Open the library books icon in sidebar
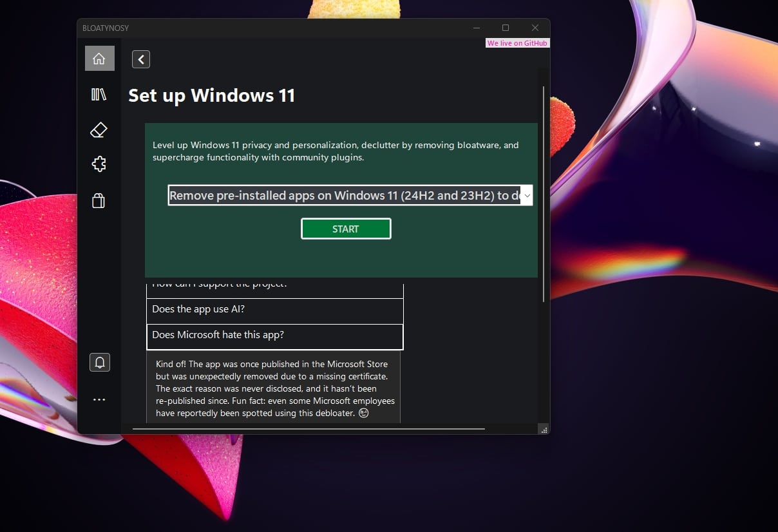 coord(99,95)
